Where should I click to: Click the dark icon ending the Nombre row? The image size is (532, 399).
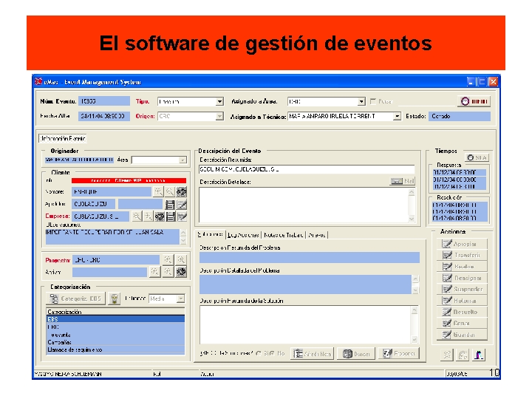coord(182,191)
